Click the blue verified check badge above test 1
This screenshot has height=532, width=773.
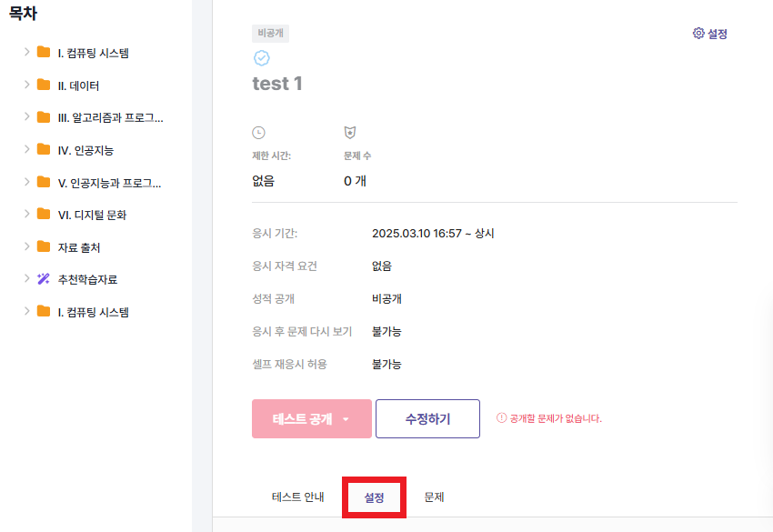click(261, 58)
